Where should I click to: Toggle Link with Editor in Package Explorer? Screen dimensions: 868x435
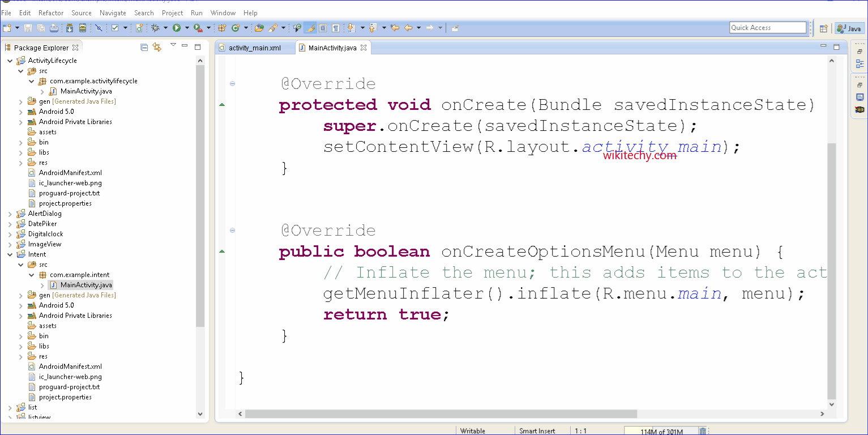click(157, 48)
